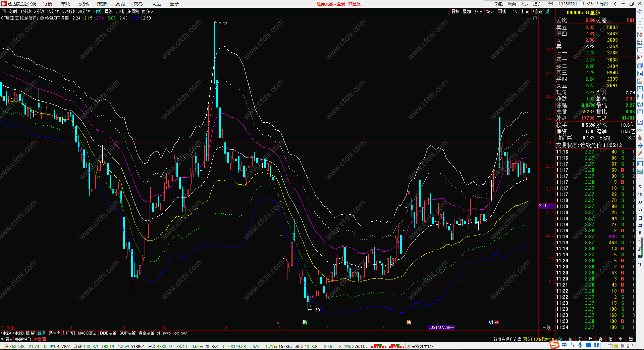
Task: Click the TDX red logo icon top-left
Action: click(4, 4)
